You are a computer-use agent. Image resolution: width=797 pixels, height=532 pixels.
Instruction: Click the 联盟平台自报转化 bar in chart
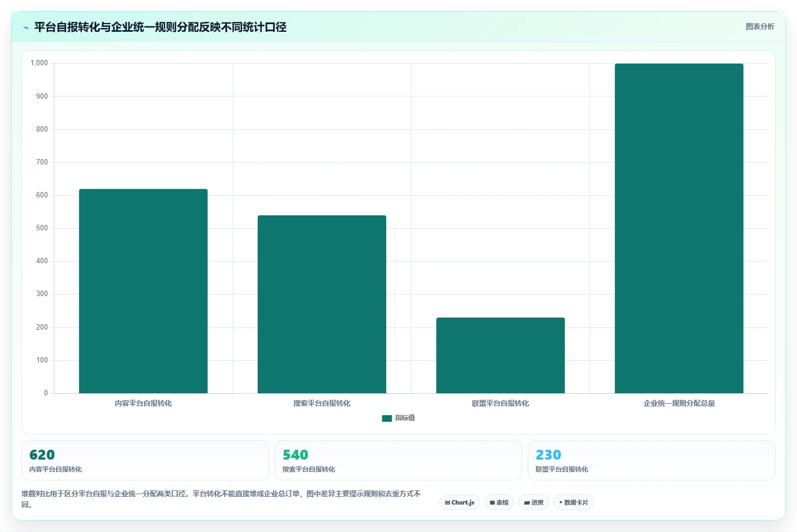coord(500,355)
